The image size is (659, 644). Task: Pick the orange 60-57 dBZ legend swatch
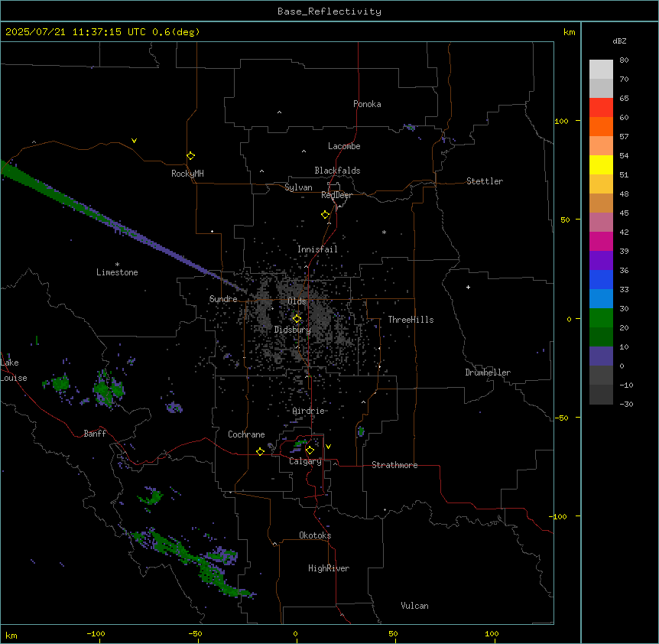click(x=601, y=126)
